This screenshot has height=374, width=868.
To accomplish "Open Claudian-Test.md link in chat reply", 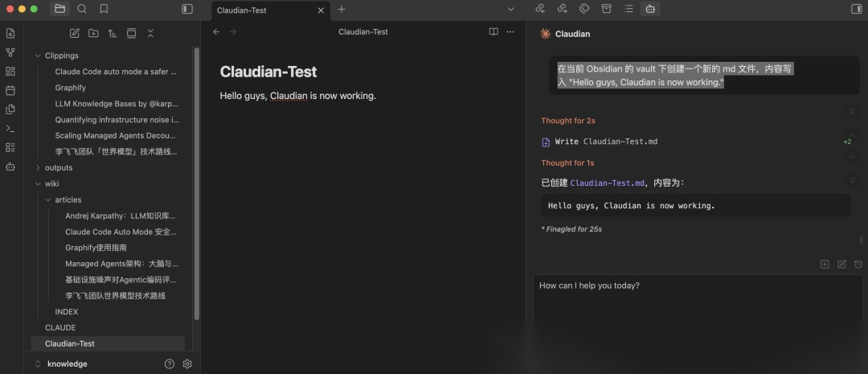I will point(608,183).
